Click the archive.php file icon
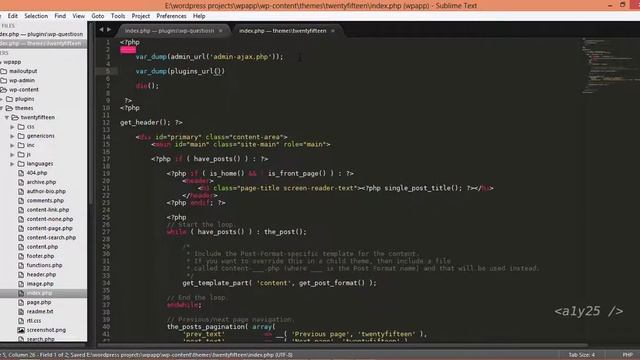The height and width of the screenshot is (360, 640). point(21,182)
